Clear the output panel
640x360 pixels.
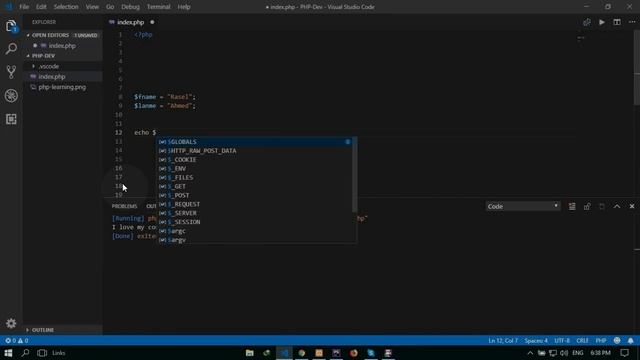point(572,207)
